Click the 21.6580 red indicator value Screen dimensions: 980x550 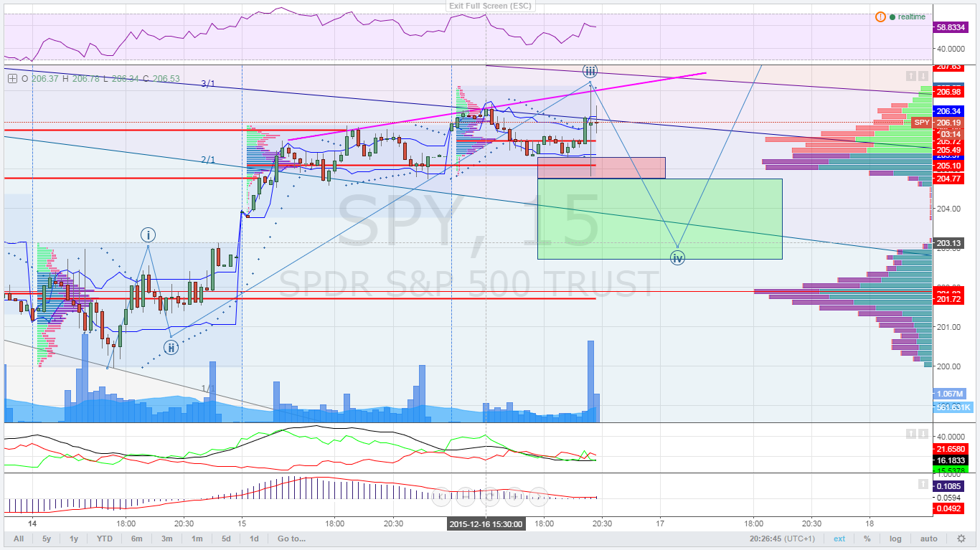(x=951, y=449)
